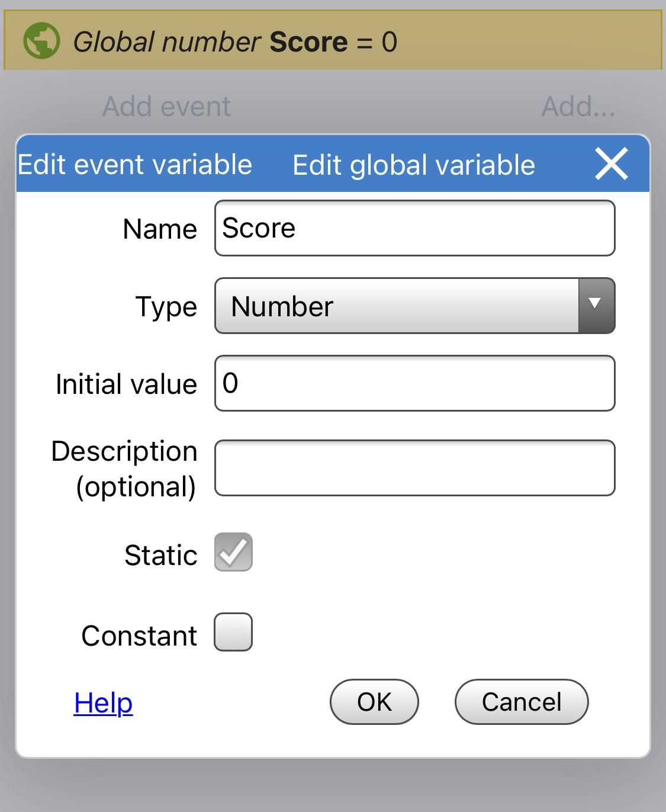Click the Edit global variable title

(x=414, y=165)
